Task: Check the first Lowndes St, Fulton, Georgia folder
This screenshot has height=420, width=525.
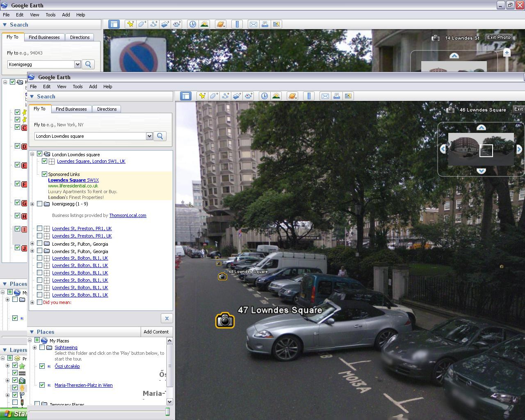Action: coord(39,244)
